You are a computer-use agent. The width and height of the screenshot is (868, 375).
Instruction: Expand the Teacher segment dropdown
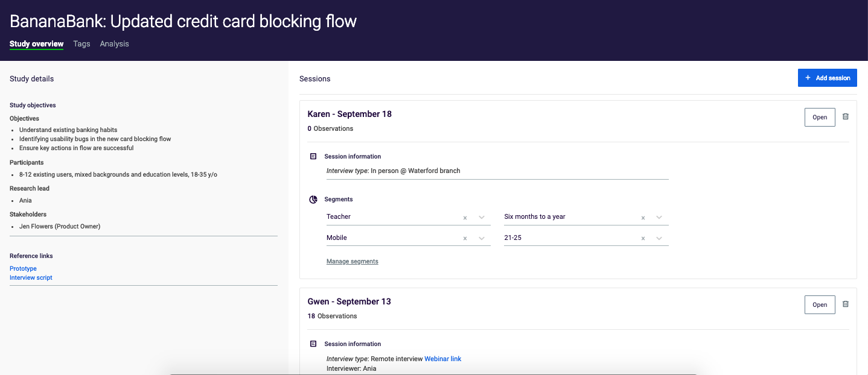[x=482, y=218]
